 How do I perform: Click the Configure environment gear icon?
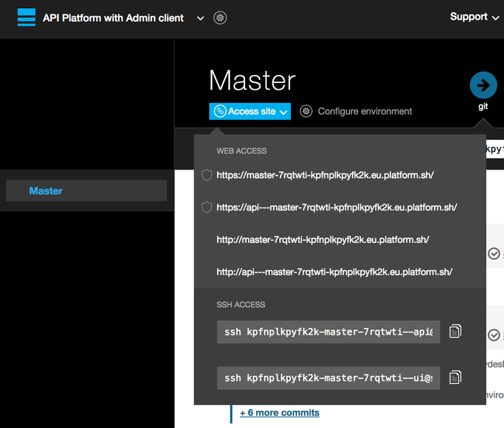coord(306,112)
